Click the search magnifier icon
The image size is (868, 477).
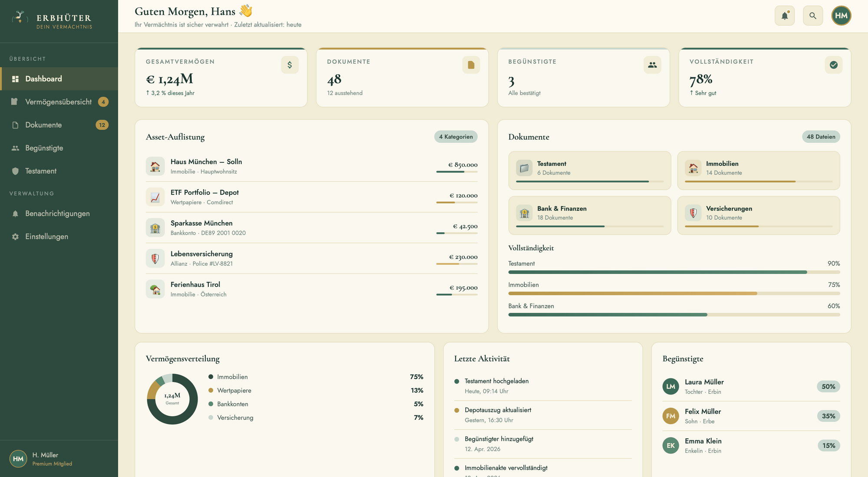(x=812, y=16)
